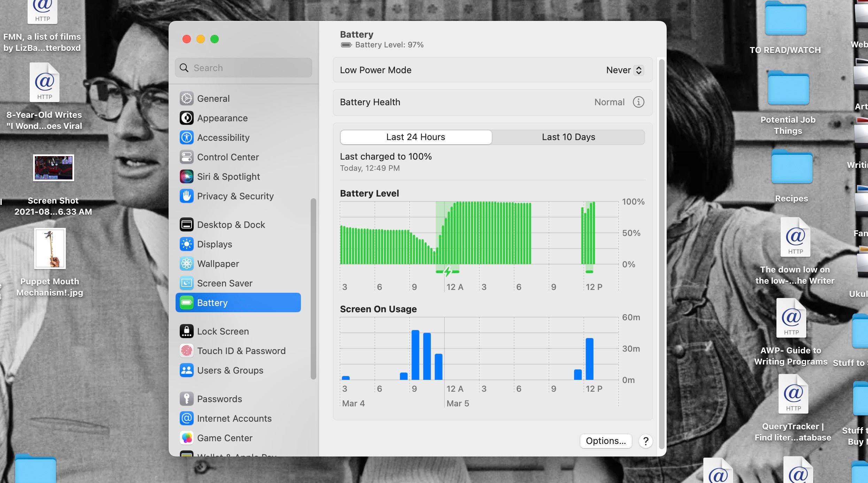The image size is (868, 483).
Task: Open the Game Center icon
Action: click(x=186, y=438)
